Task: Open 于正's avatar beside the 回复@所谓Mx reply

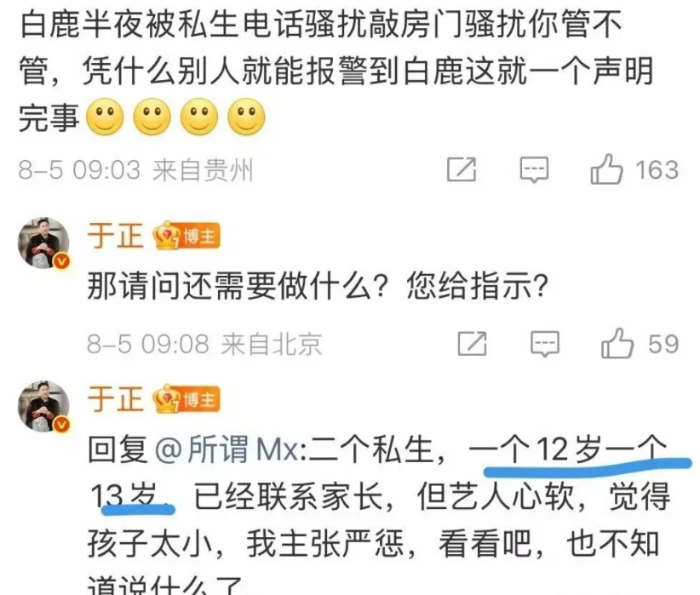Action: click(43, 407)
